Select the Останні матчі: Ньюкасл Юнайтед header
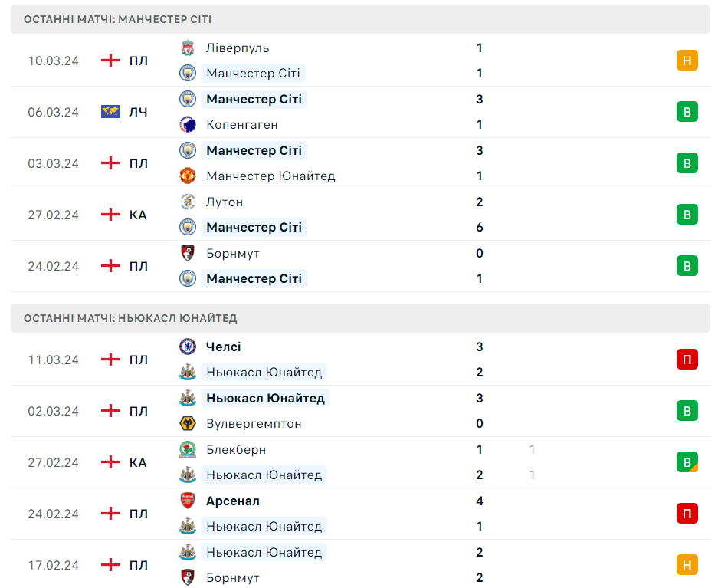Screen dimensions: 718x588 130,318
